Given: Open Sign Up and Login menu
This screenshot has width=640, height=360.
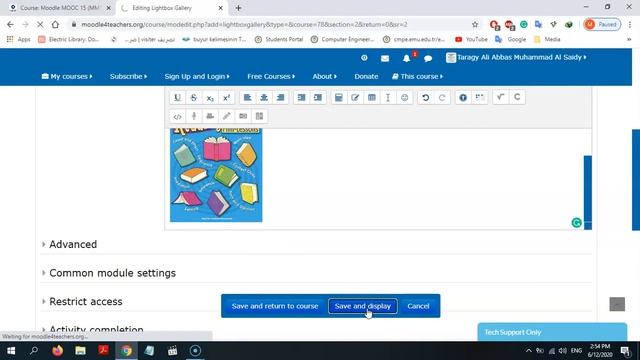Looking at the screenshot, I should click(197, 76).
